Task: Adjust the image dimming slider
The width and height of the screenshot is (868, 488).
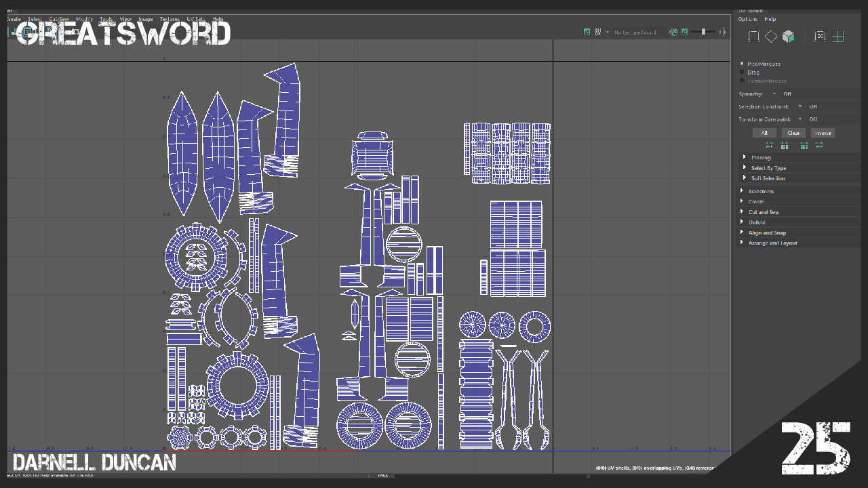Action: coord(703,31)
